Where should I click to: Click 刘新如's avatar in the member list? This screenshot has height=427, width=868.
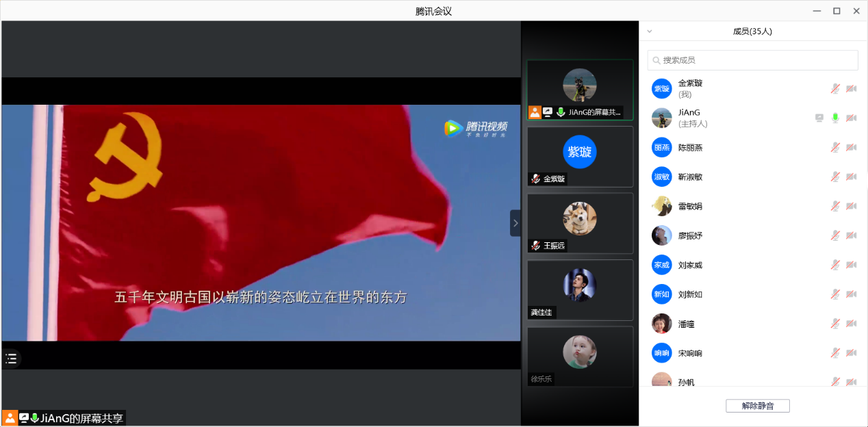point(662,294)
